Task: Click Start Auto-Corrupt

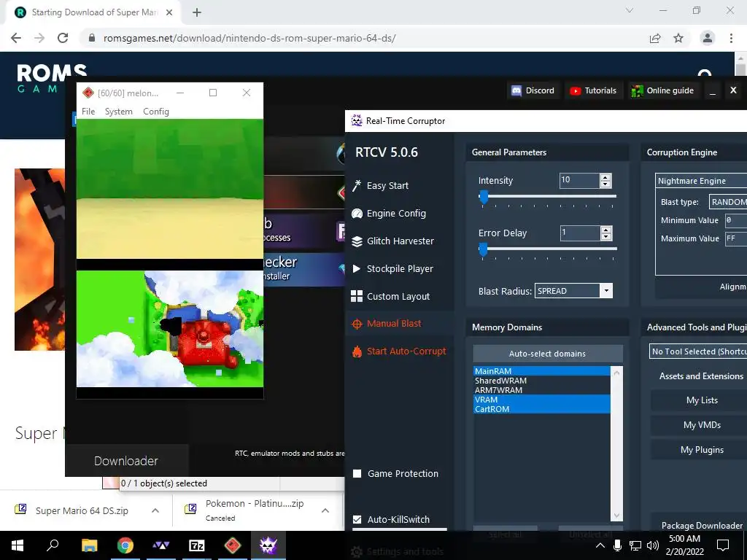Action: click(x=399, y=351)
